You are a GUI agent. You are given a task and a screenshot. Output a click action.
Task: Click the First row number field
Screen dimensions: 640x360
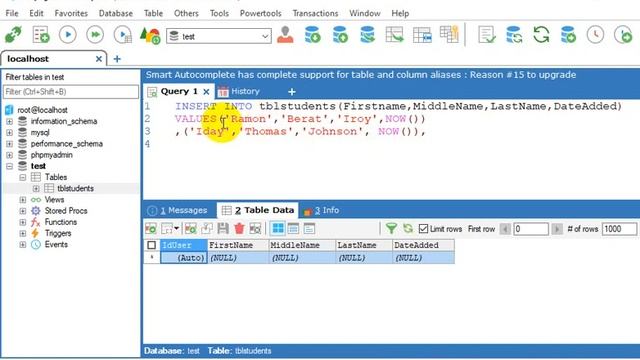531,229
